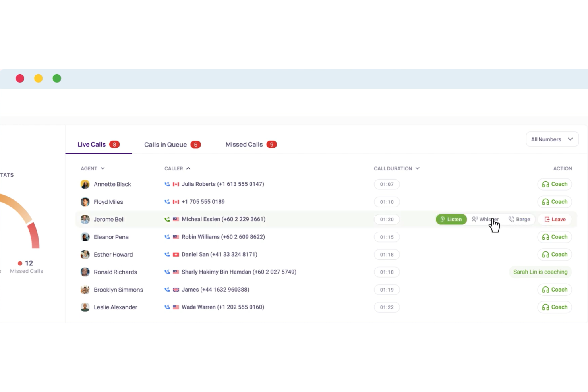
Task: Click Jerome Bell's profile avatar
Action: click(85, 219)
